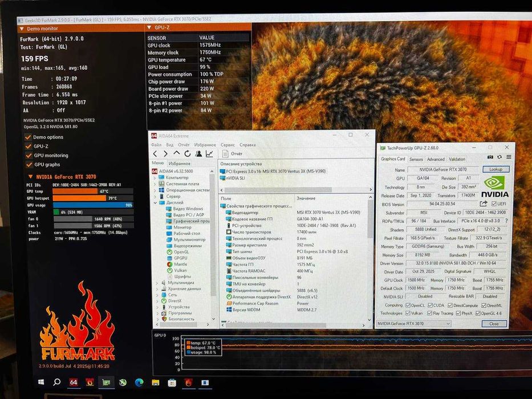The width and height of the screenshot is (532, 399).
Task: Select the nVIDIA SLI device entry
Action: (233, 178)
